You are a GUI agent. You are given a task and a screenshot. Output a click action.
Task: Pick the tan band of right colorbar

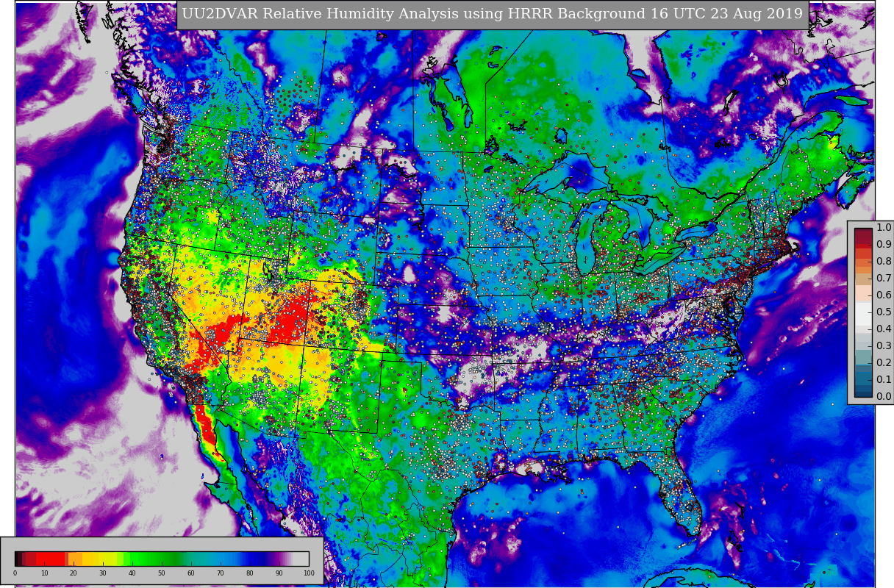(x=863, y=279)
